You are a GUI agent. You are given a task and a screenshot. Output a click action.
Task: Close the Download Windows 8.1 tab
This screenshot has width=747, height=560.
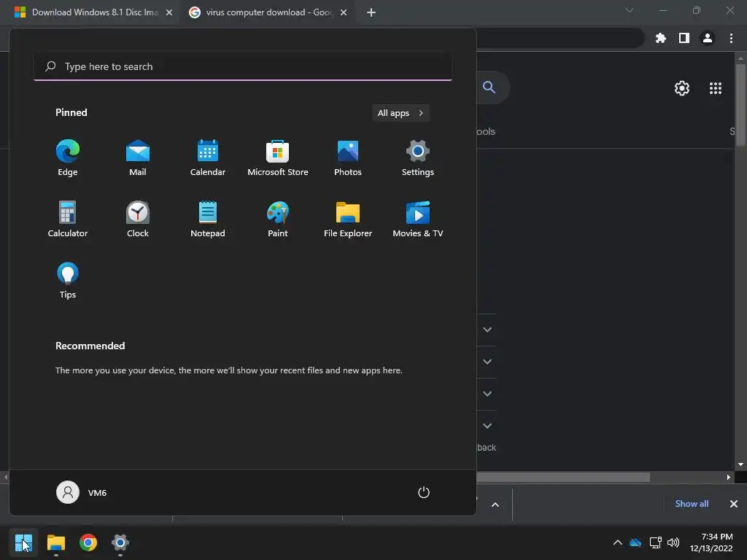[169, 12]
